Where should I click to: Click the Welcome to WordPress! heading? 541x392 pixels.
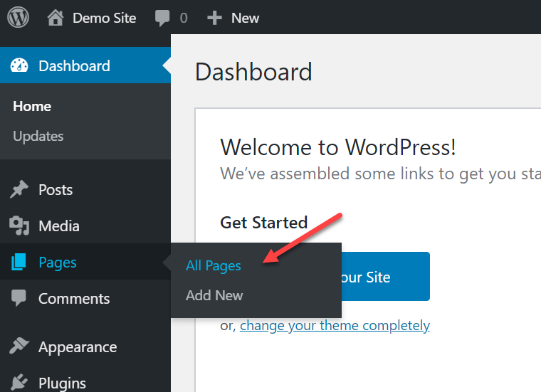338,147
